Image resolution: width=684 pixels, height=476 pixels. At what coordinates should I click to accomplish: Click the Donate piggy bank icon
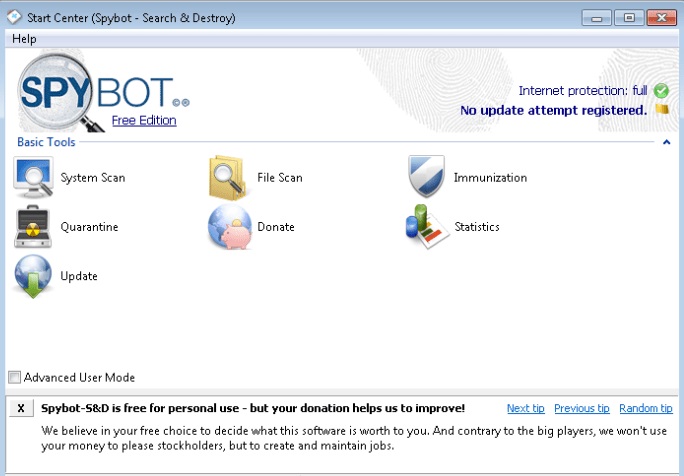tap(230, 227)
